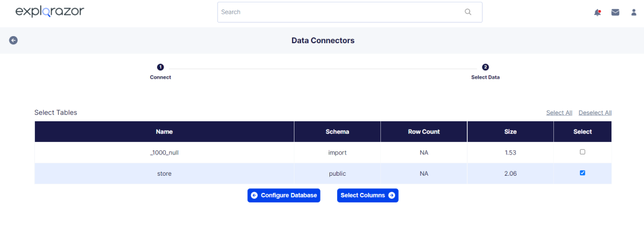Click the Row Count column header
Screen dimensions: 644x226
point(424,132)
